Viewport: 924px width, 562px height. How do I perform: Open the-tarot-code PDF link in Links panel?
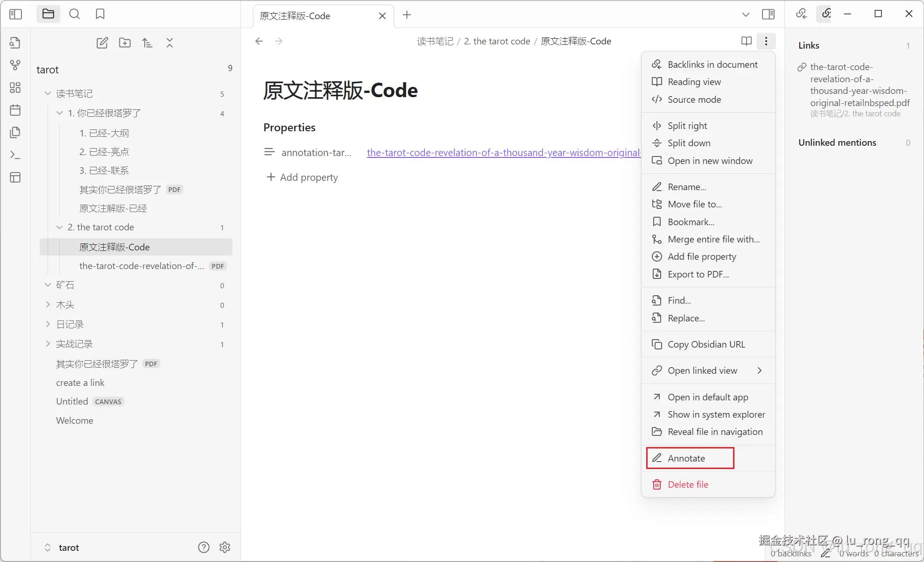[859, 85]
